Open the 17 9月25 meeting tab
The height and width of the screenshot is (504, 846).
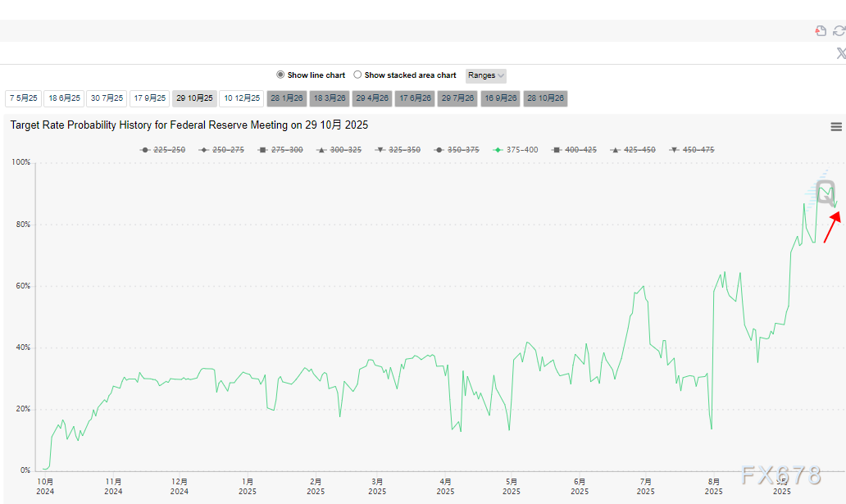coord(150,98)
